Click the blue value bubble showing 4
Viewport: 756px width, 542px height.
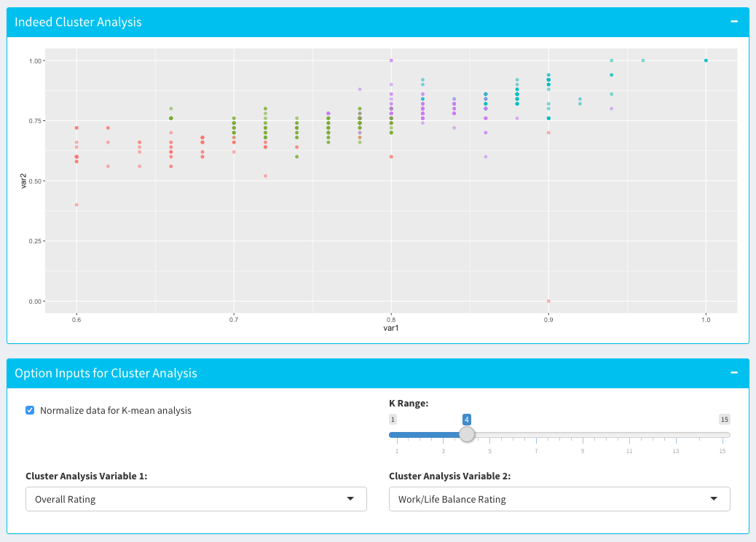pyautogui.click(x=467, y=420)
